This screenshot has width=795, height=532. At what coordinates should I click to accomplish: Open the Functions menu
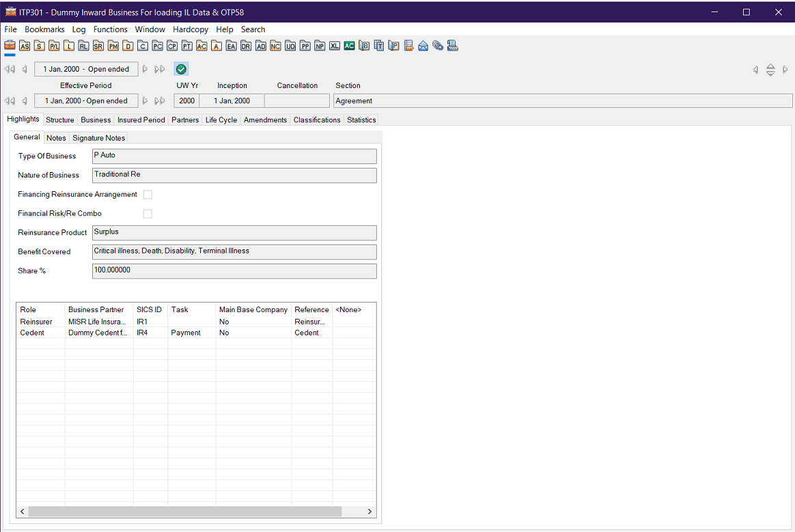110,29
